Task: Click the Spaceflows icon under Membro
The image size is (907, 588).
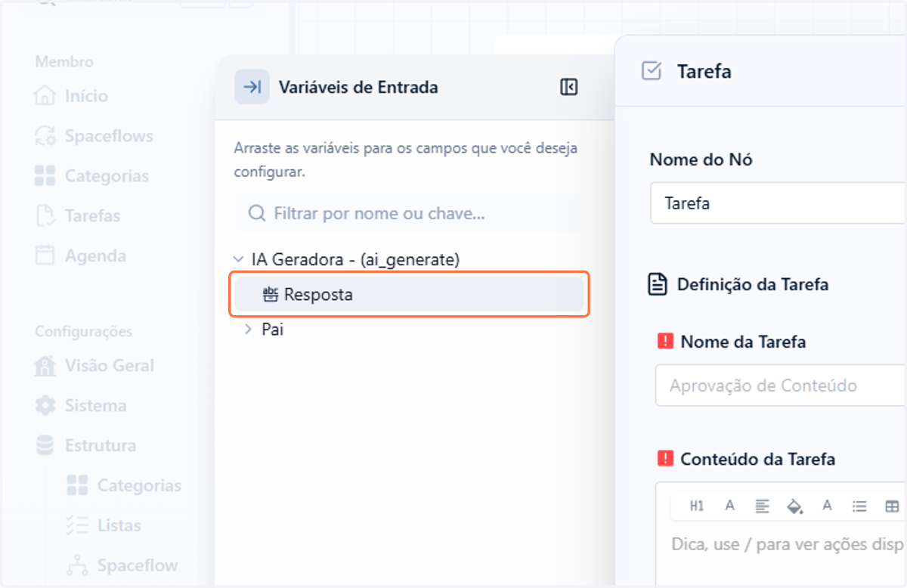Action: pyautogui.click(x=45, y=136)
